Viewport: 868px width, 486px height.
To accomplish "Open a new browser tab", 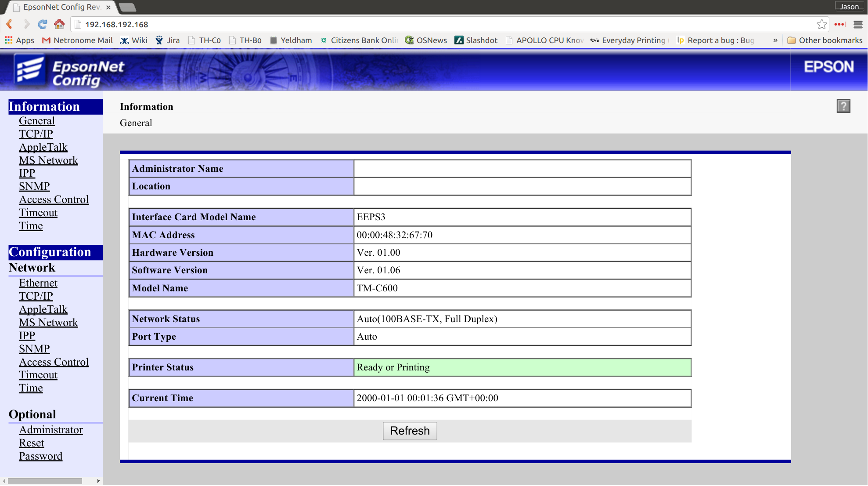I will click(127, 7).
